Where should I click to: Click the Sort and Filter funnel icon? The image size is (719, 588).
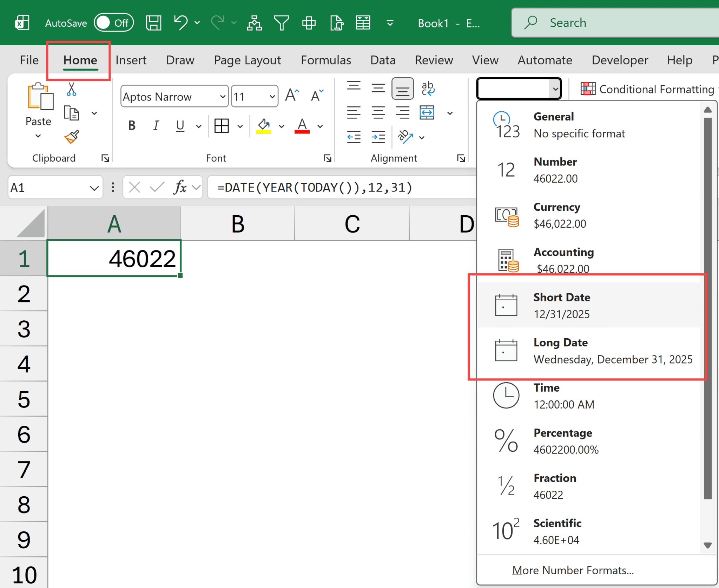pyautogui.click(x=281, y=22)
